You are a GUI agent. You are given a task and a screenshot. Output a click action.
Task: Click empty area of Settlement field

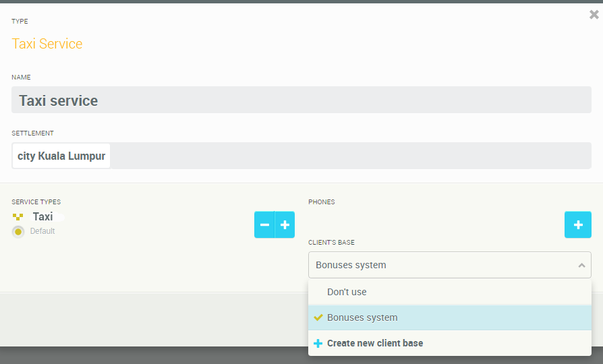coord(351,156)
